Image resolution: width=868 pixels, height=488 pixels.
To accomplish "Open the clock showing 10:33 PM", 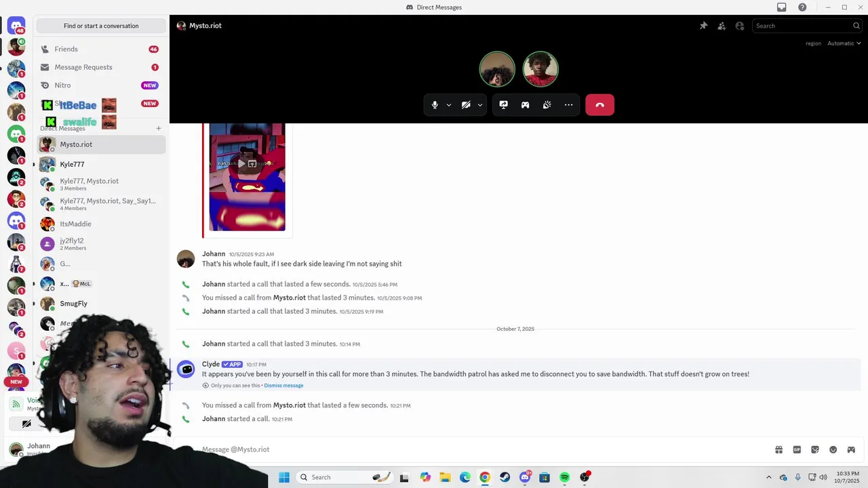I will (848, 477).
